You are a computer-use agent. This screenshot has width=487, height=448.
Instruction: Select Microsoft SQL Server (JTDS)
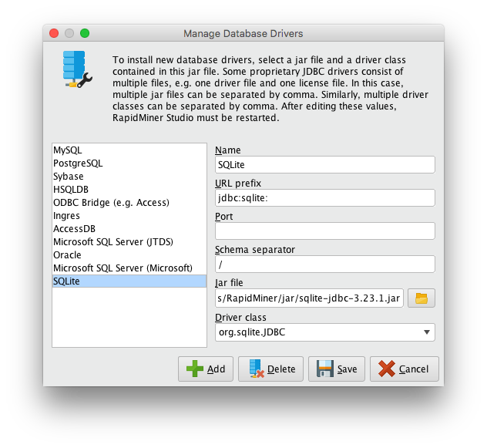(113, 242)
